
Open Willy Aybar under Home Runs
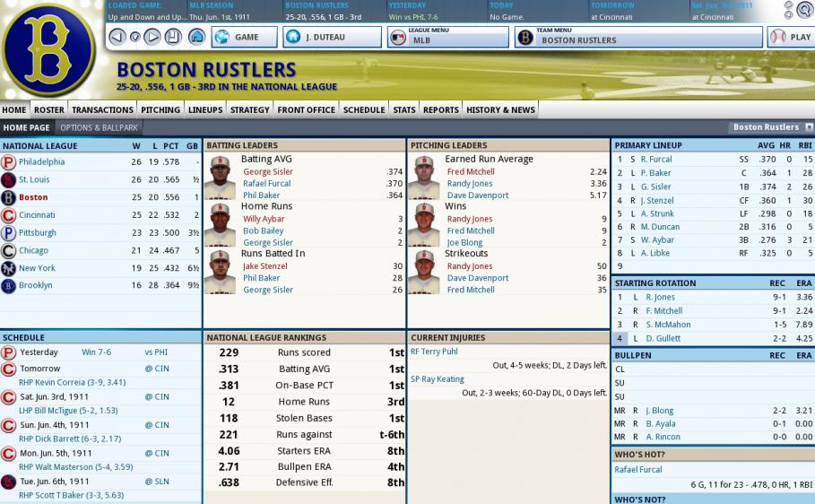pyautogui.click(x=264, y=219)
